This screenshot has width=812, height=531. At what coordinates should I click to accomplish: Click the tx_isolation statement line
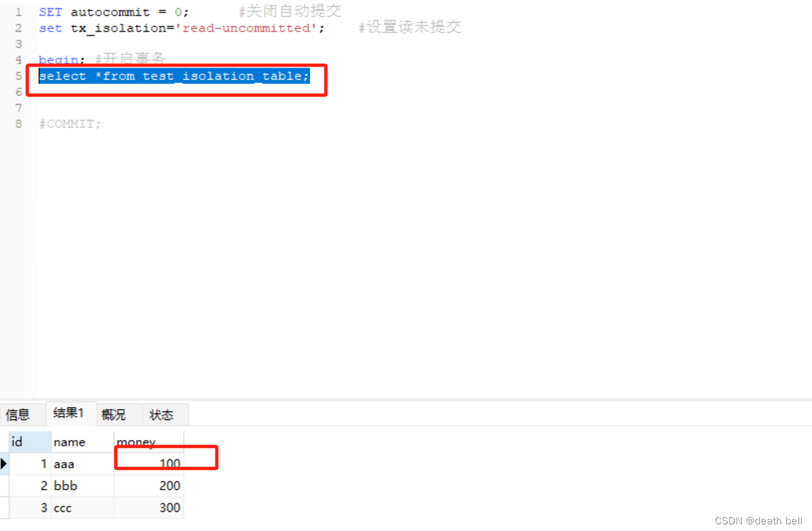(x=182, y=28)
